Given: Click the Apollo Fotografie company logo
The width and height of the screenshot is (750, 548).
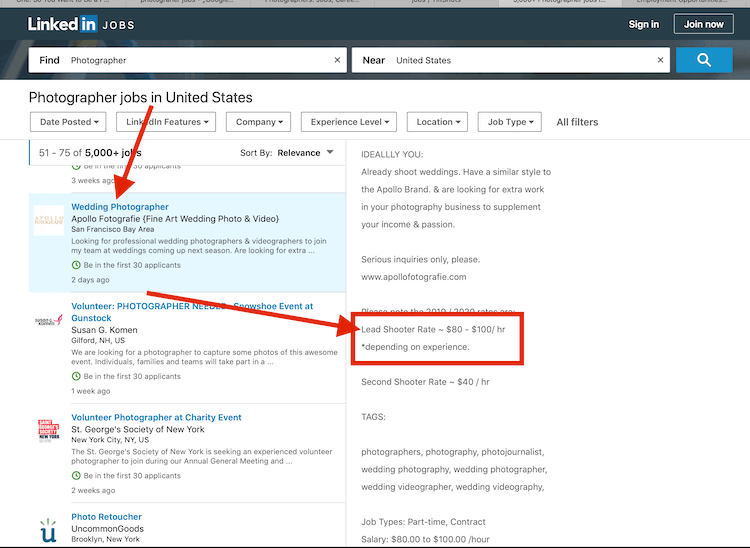Looking at the screenshot, I should pyautogui.click(x=48, y=220).
